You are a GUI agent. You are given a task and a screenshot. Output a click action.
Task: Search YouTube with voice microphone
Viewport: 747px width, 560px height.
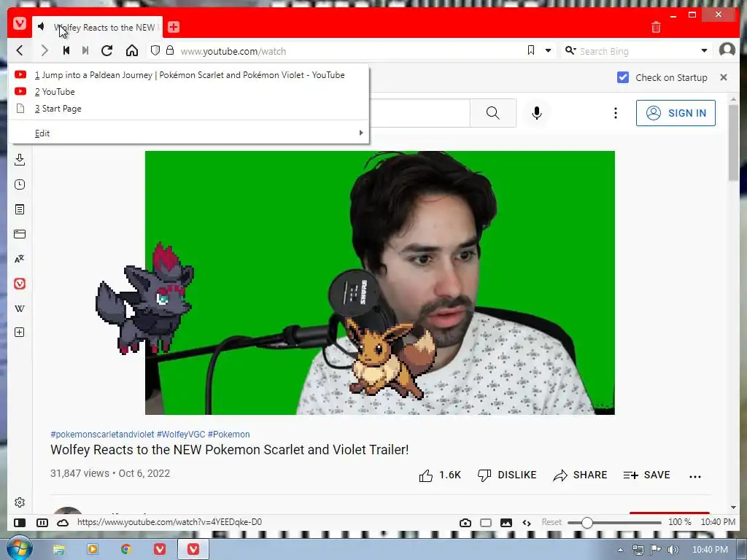(x=536, y=113)
